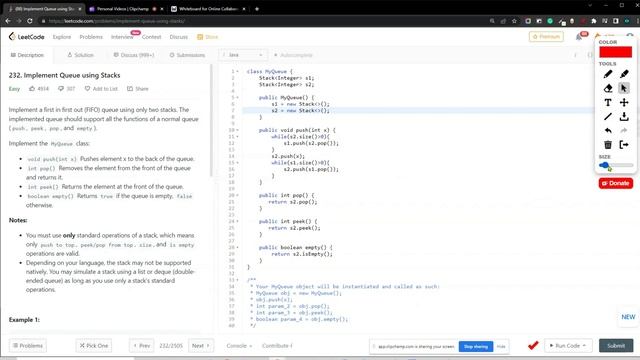Redo the drawing stroke

(624, 131)
